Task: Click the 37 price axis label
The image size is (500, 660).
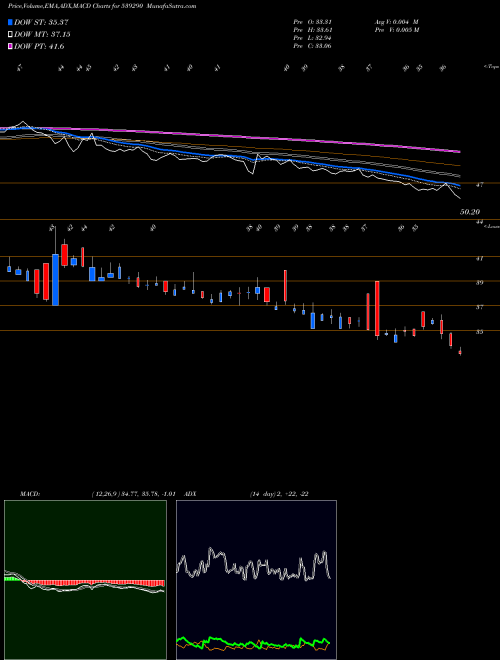Action: coord(480,308)
